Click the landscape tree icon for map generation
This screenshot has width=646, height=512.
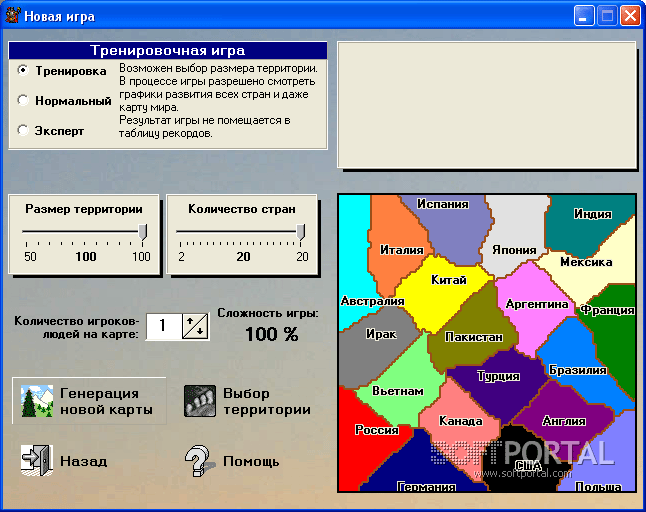click(x=37, y=401)
